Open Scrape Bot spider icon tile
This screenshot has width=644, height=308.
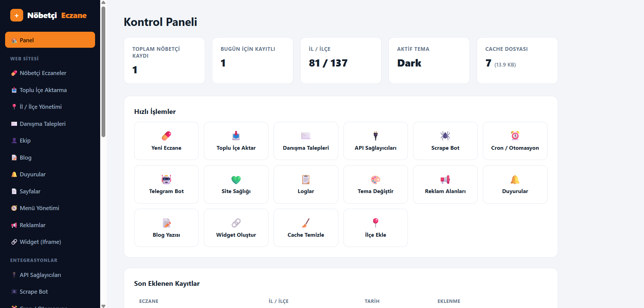[x=445, y=141]
